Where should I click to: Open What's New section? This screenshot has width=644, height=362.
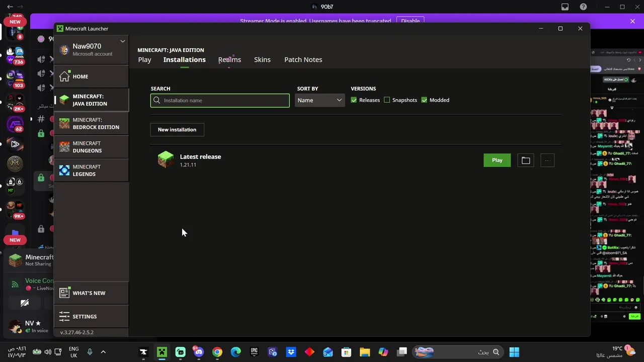[91, 293]
